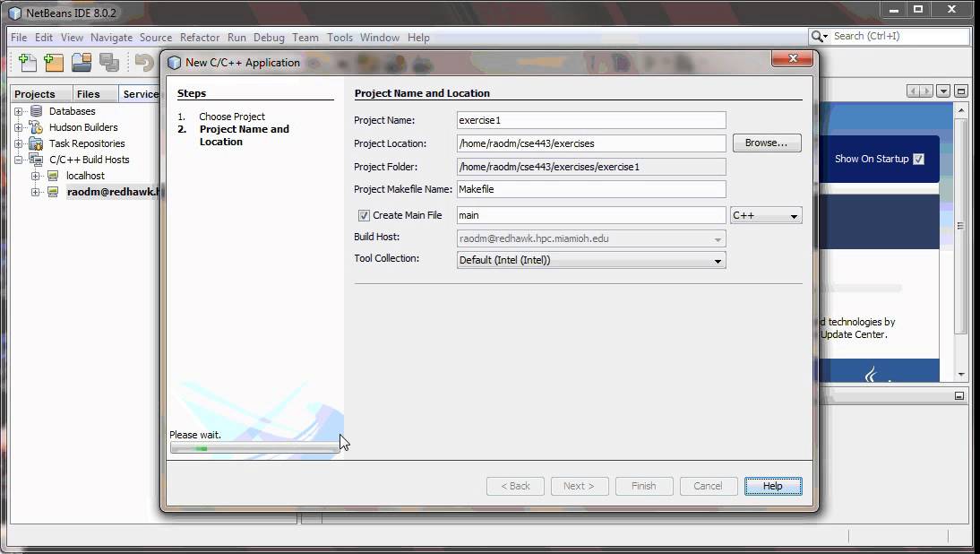
Task: Click the Finish button
Action: point(644,486)
